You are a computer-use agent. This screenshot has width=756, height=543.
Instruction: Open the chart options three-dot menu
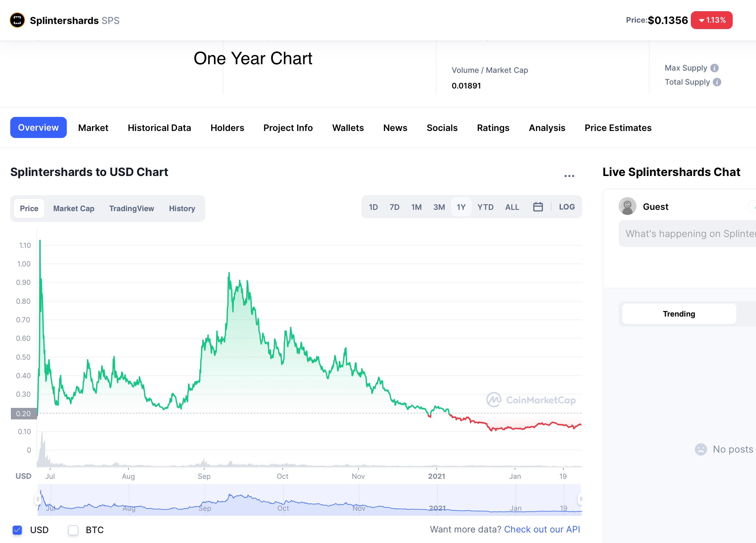(x=569, y=176)
